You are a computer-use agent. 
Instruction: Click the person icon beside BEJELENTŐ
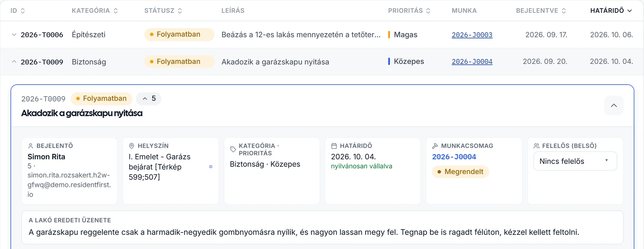point(30,146)
